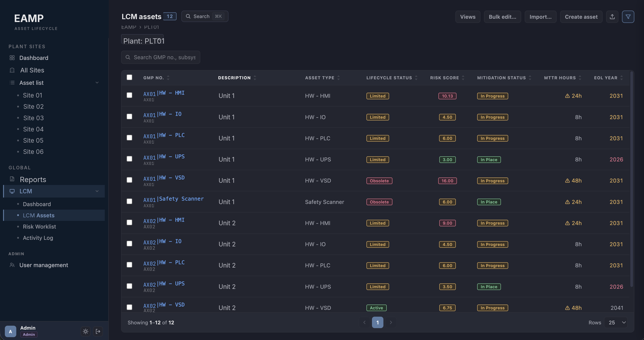Click EOL year 2041 cell
The height and width of the screenshot is (340, 644).
tap(617, 308)
